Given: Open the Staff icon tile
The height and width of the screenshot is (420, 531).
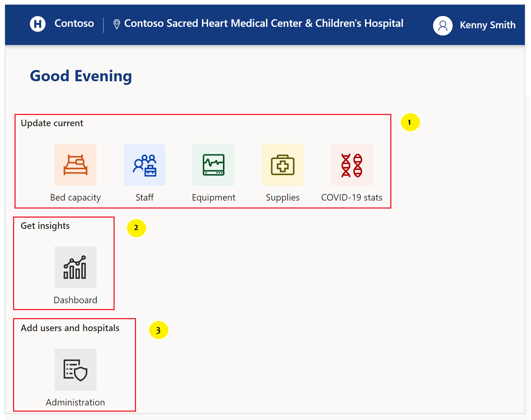Looking at the screenshot, I should 144,165.
